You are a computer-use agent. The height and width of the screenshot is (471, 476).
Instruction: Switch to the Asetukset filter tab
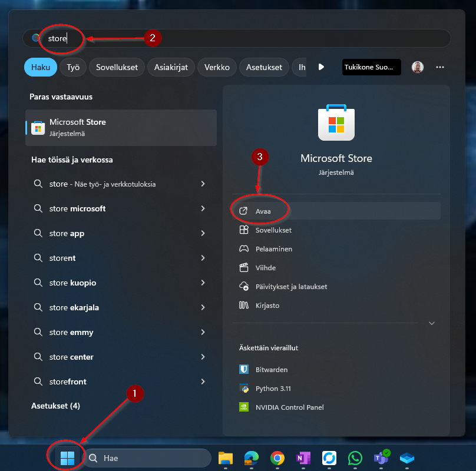click(264, 67)
